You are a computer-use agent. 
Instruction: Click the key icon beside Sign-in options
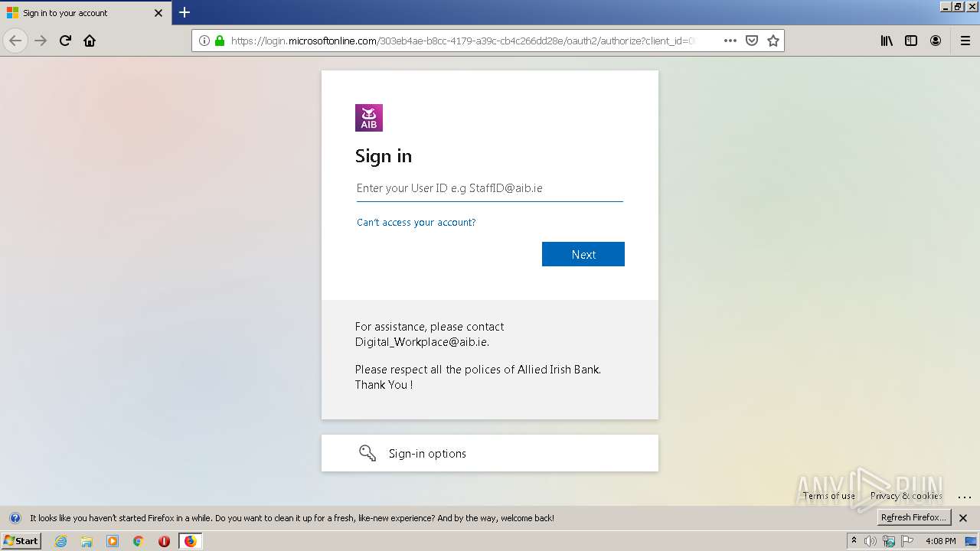[x=367, y=453]
